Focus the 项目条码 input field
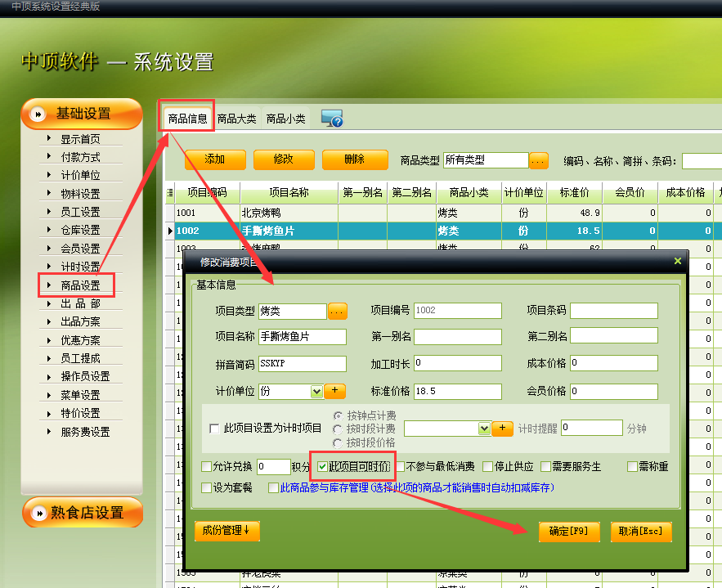722x588 pixels. (614, 311)
